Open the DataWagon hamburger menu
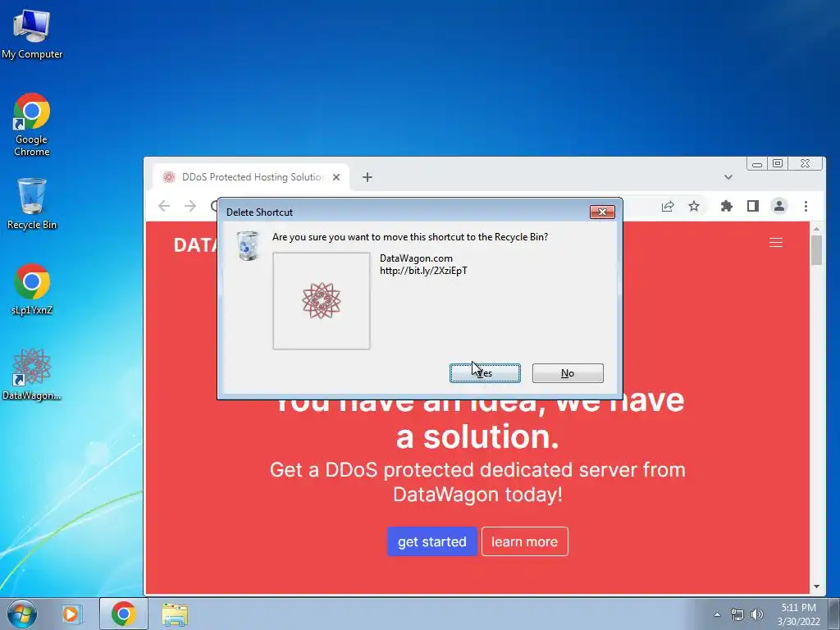 point(776,243)
